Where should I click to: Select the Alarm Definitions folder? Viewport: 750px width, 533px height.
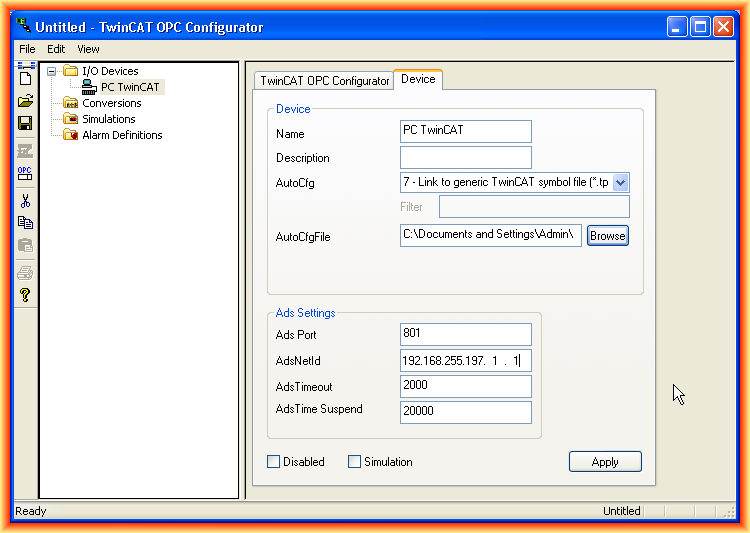tap(121, 135)
